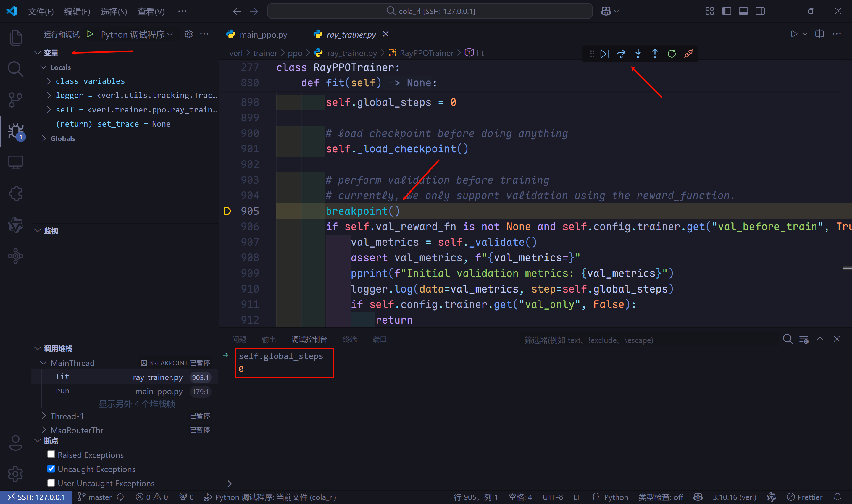Click the Step Into debug icon
Screen dimensions: 852x504
pyautogui.click(x=638, y=54)
